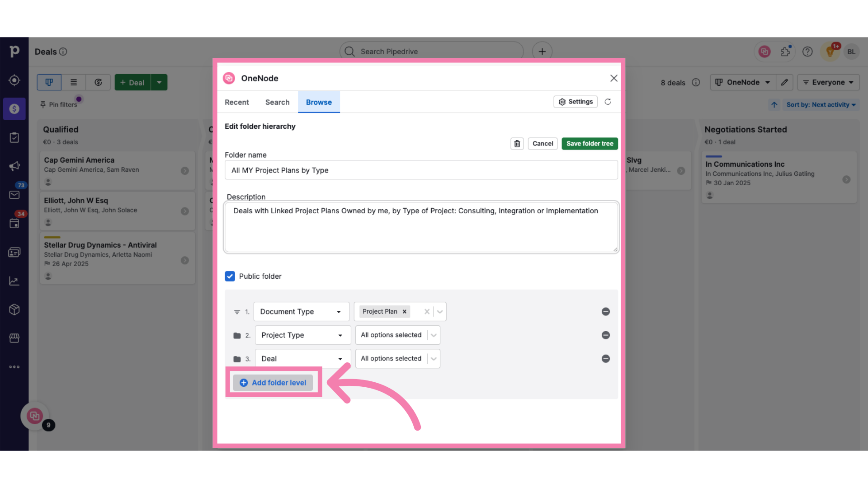
Task: Click the folder icon next to row 2
Action: coord(237,335)
